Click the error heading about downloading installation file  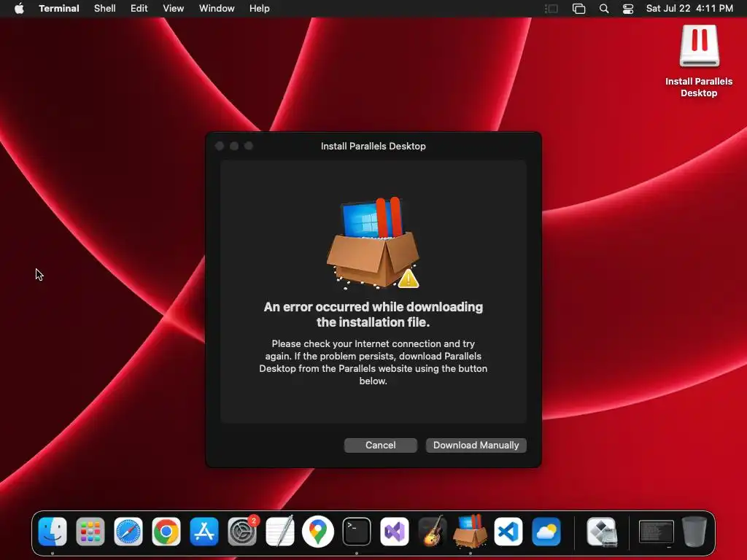point(373,314)
